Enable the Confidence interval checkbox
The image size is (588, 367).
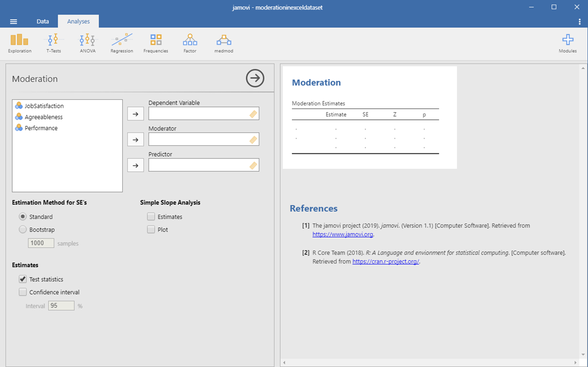point(23,293)
